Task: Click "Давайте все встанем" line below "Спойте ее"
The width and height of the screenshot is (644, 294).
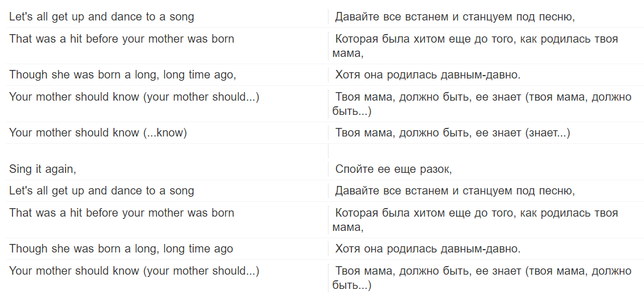Action: point(454,191)
